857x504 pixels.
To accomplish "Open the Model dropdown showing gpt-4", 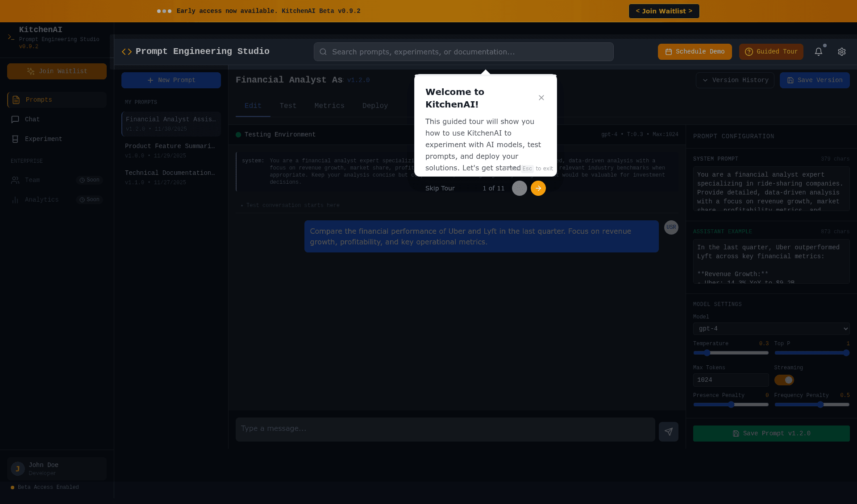I will coord(771,329).
